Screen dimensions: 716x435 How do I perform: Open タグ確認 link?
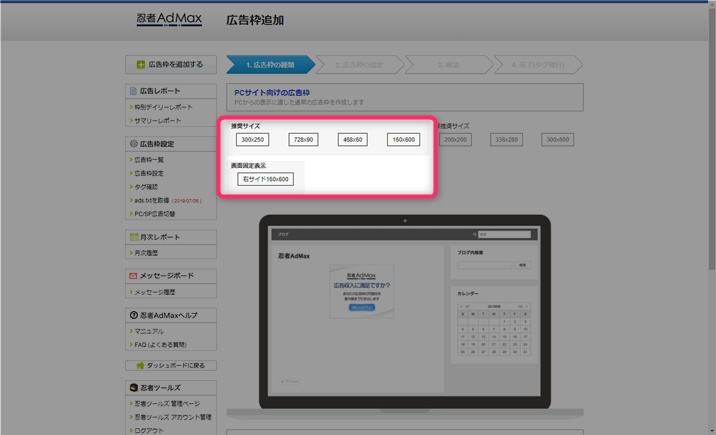tap(146, 187)
